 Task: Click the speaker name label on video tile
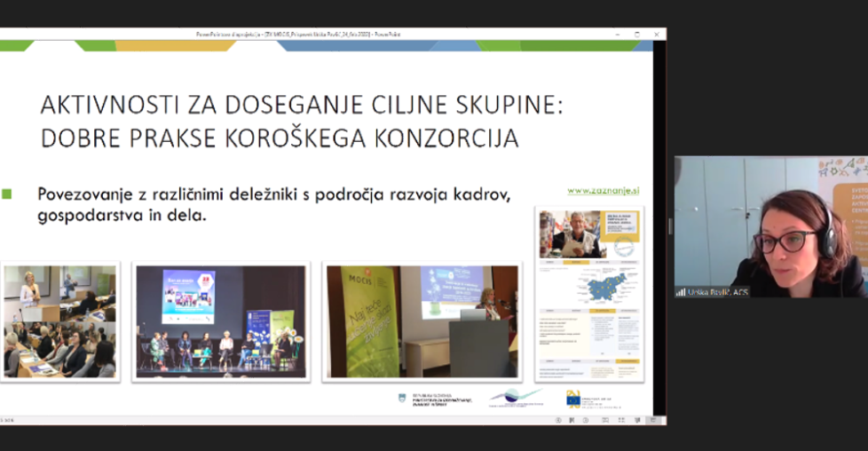point(717,292)
